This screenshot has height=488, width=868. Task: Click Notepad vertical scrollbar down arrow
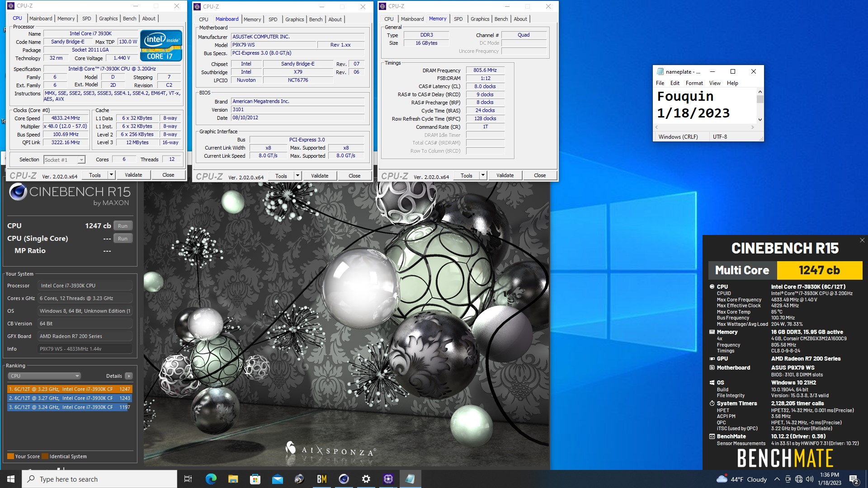[760, 120]
